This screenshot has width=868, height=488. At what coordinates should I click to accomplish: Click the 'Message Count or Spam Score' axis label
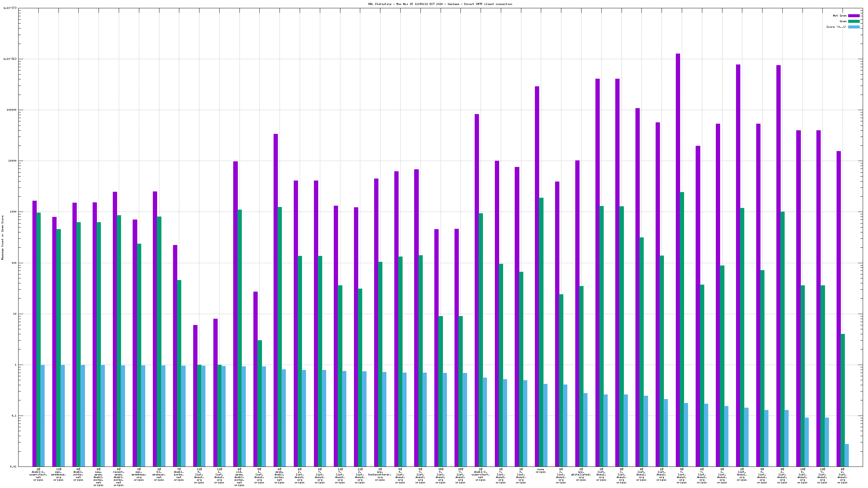pos(3,238)
